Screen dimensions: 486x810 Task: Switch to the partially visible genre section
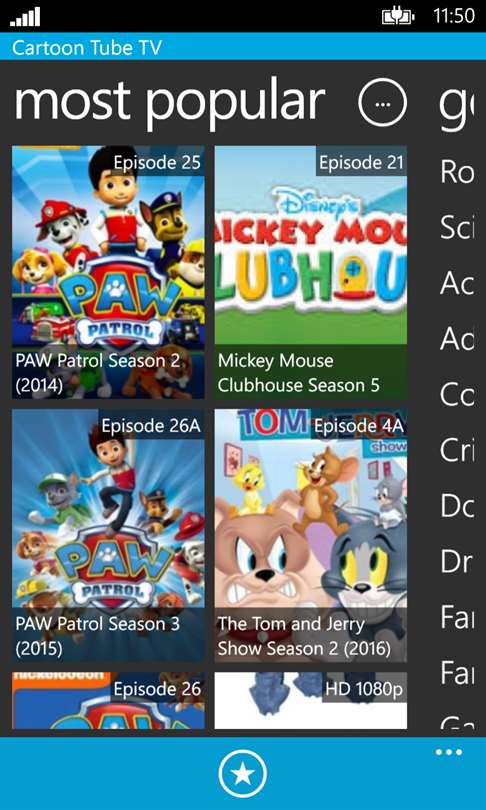click(457, 106)
